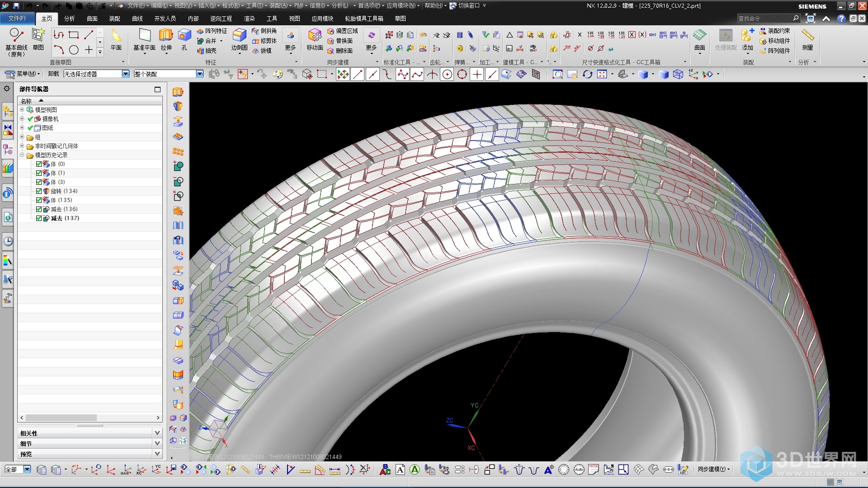The image size is (868, 488).
Task: Expand the 非时间戳记几何体 tree node
Action: click(x=22, y=145)
